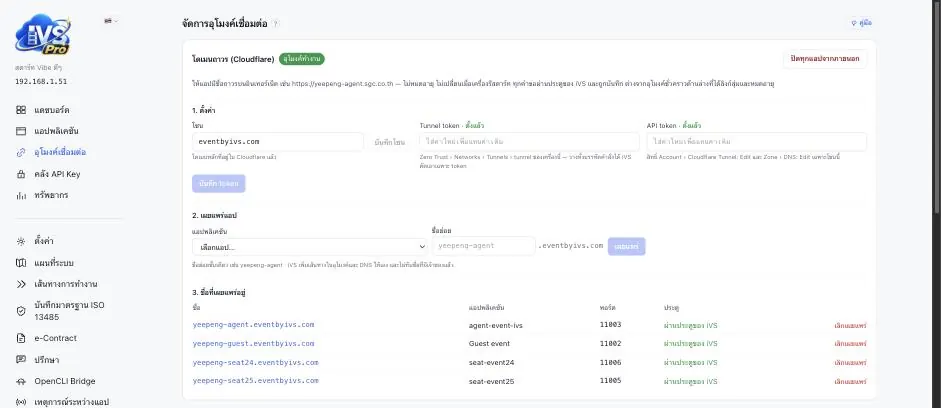Select the port value 11002
The width and height of the screenshot is (941, 408).
coord(610,344)
